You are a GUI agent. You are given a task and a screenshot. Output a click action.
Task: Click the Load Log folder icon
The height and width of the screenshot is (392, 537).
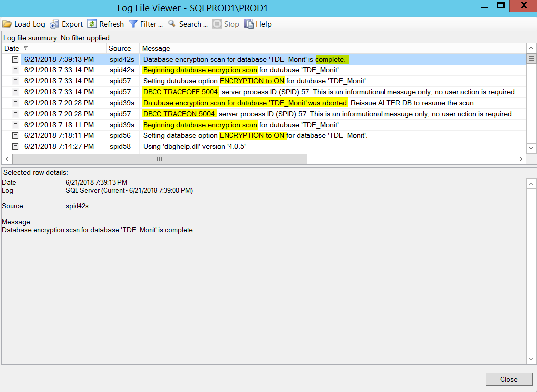(7, 24)
